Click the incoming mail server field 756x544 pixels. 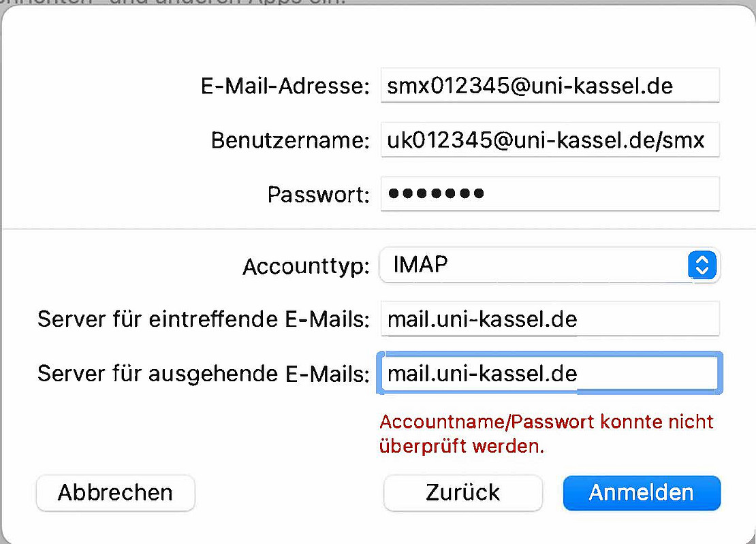pos(550,319)
